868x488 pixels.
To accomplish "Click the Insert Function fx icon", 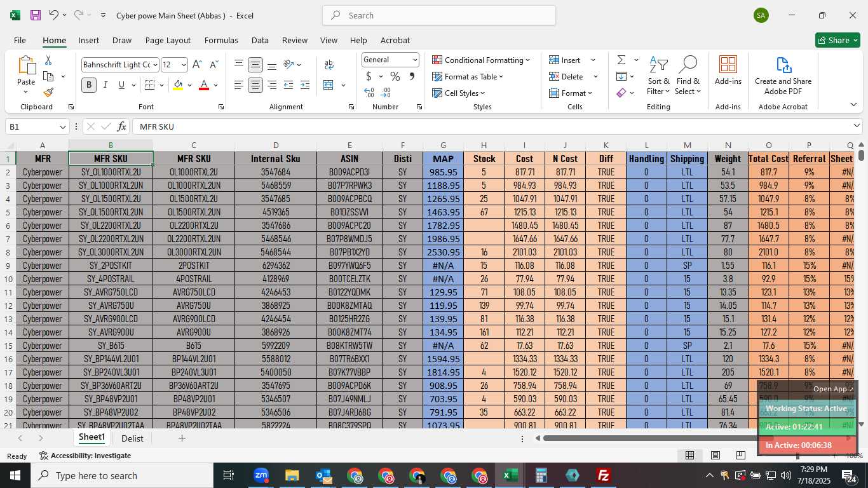I will 122,126.
